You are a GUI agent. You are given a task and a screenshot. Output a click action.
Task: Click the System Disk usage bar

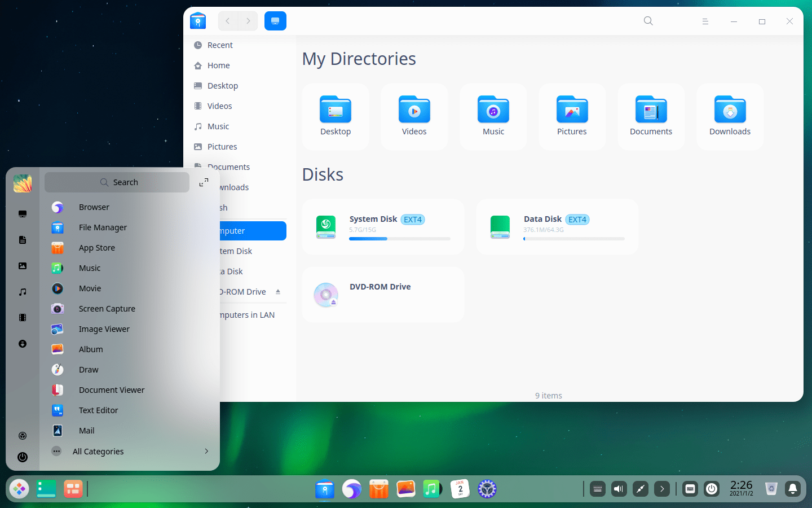coord(399,239)
